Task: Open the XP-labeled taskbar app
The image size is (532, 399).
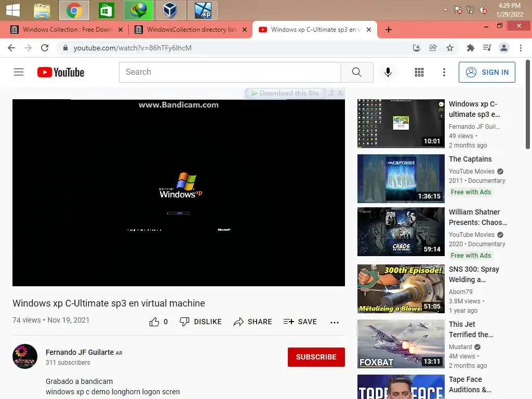Action: point(203,10)
